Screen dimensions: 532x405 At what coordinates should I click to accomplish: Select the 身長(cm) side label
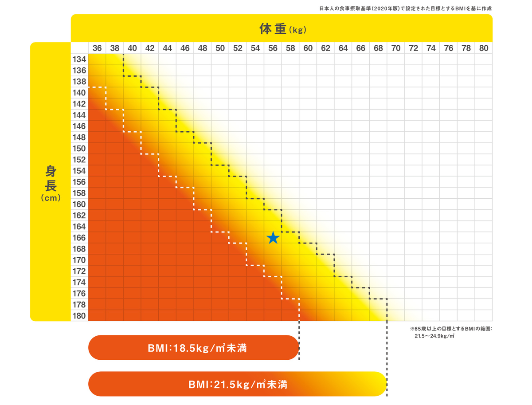pos(51,181)
